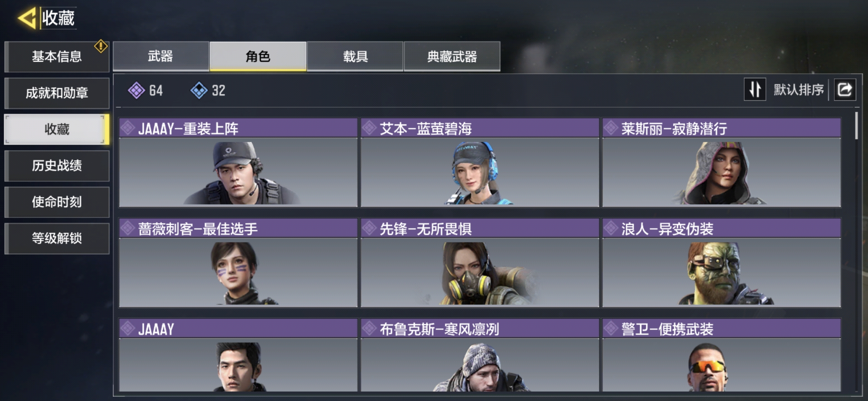Click diamond icon beside 浪人-异变伪装 title
Screen dimensions: 868x401
pos(611,228)
